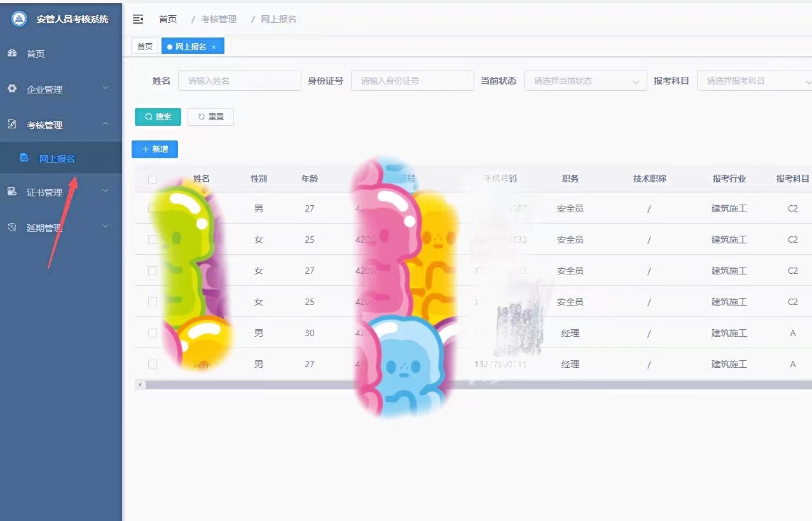Check the row for the 27-year-old 女 安全员
The image size is (812, 521).
coord(153,271)
